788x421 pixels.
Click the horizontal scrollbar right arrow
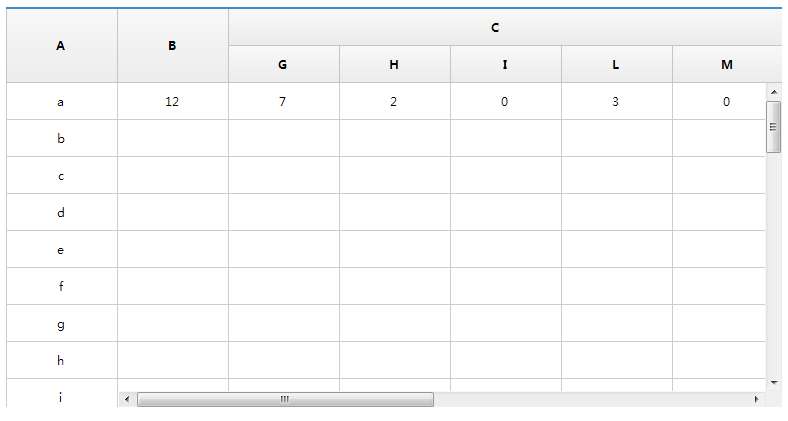(x=756, y=399)
